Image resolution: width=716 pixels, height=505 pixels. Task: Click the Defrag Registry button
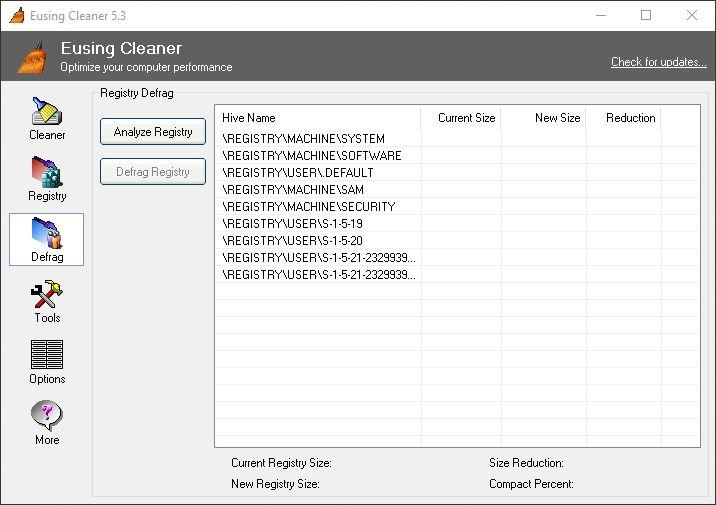tap(153, 172)
